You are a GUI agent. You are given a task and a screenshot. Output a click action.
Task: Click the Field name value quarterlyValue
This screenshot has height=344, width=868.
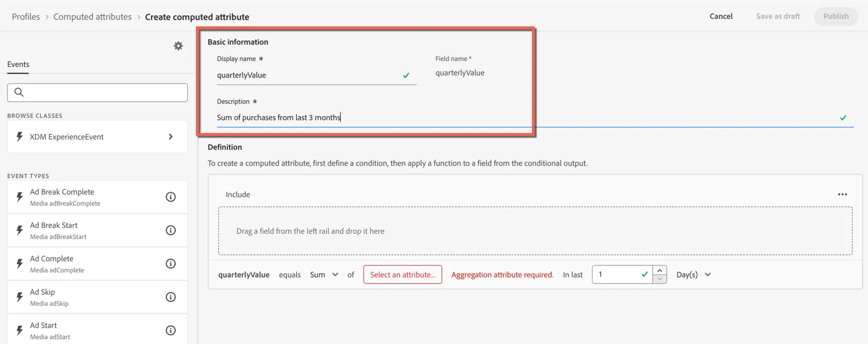coord(460,73)
